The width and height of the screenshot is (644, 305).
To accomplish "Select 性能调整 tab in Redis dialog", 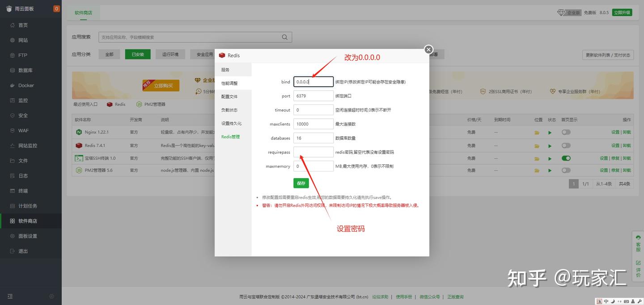I will 233,83.
